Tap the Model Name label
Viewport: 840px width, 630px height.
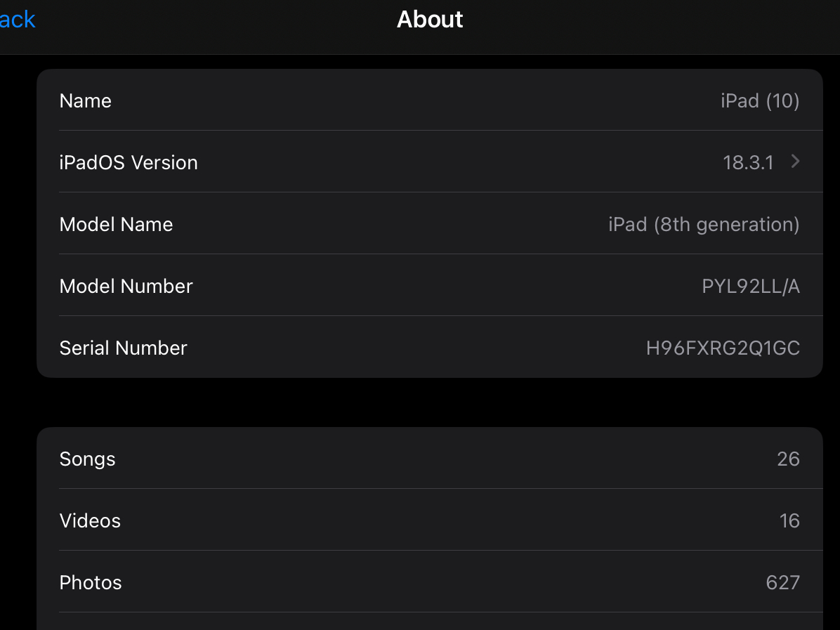coord(116,224)
